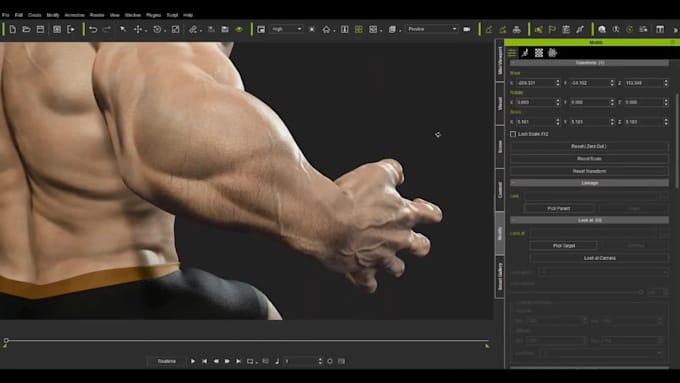Image resolution: width=680 pixels, height=383 pixels.
Task: Save the current project
Action: [40, 29]
